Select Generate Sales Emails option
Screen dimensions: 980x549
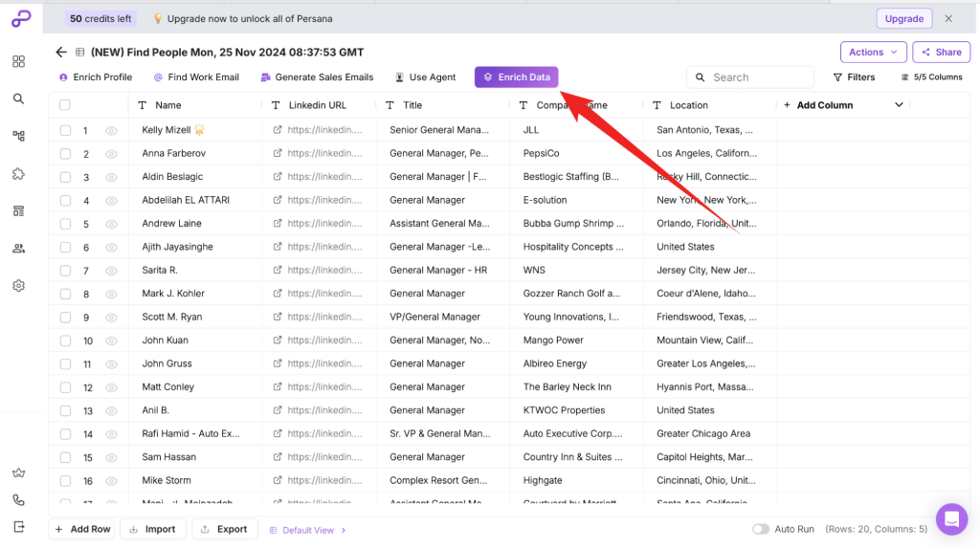click(317, 77)
